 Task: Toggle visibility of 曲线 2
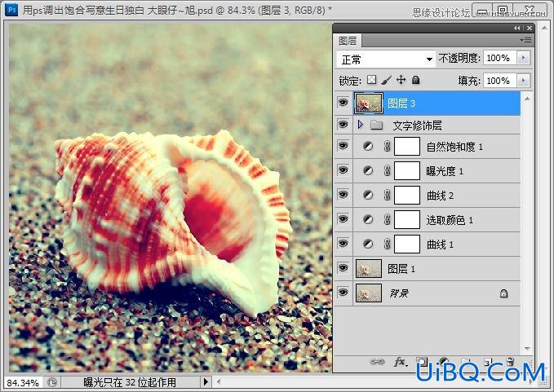click(x=343, y=195)
